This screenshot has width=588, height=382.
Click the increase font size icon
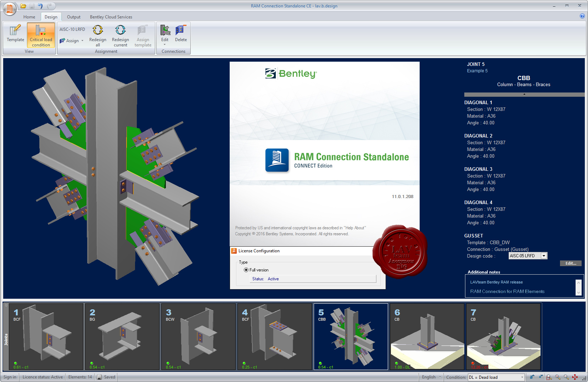point(532,377)
